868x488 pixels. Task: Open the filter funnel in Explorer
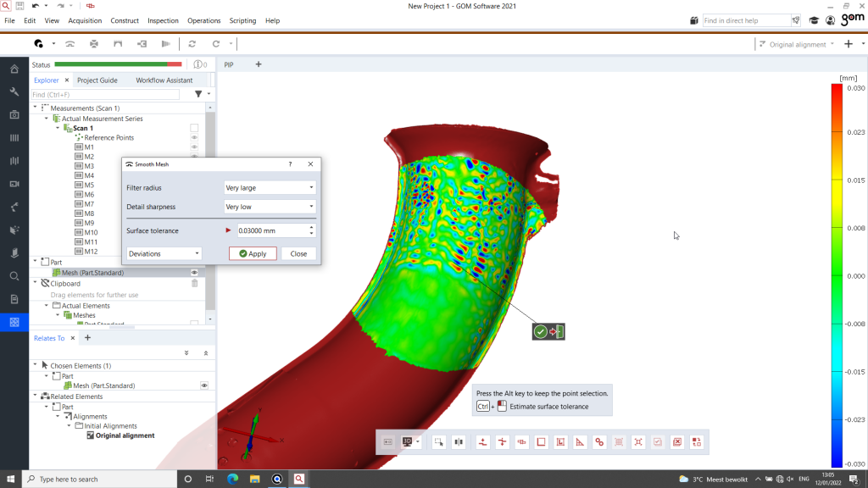pos(198,94)
